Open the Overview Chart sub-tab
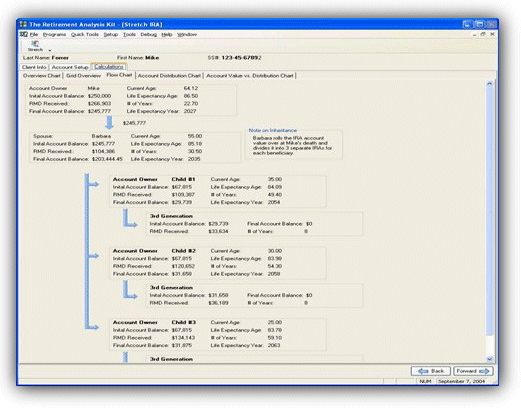Image resolution: width=521 pixels, height=408 pixels. pyautogui.click(x=41, y=76)
